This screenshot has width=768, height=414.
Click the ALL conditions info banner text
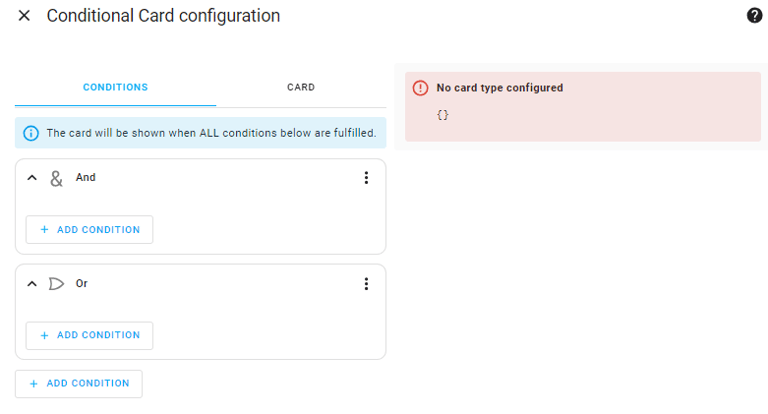[211, 133]
